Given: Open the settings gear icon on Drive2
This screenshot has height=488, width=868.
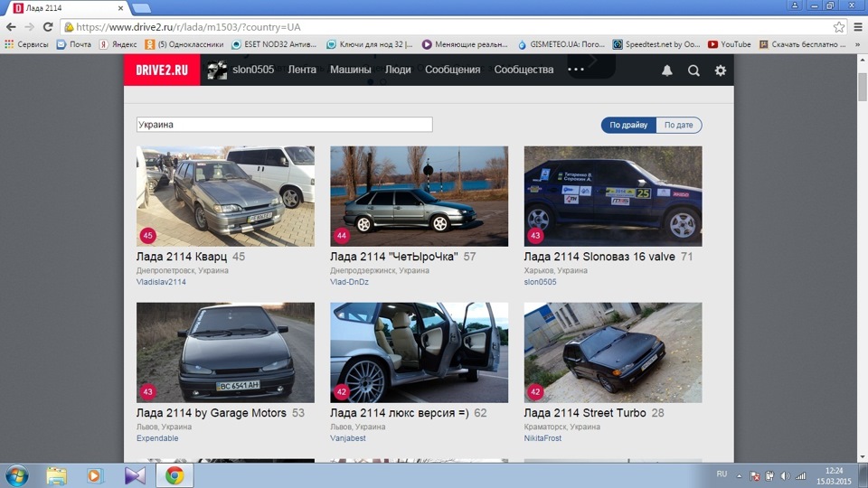Looking at the screenshot, I should 721,70.
